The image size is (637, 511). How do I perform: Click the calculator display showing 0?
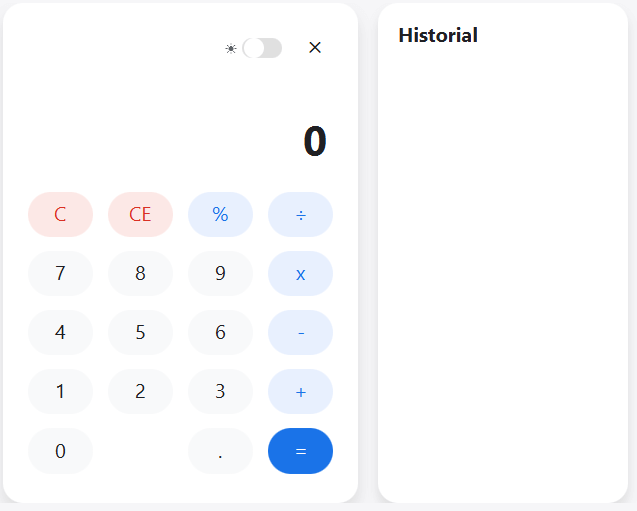314,142
